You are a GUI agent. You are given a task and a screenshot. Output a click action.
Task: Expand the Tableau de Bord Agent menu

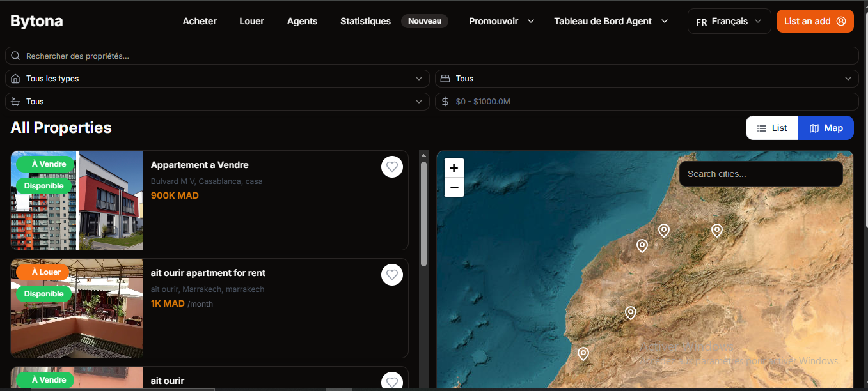611,21
